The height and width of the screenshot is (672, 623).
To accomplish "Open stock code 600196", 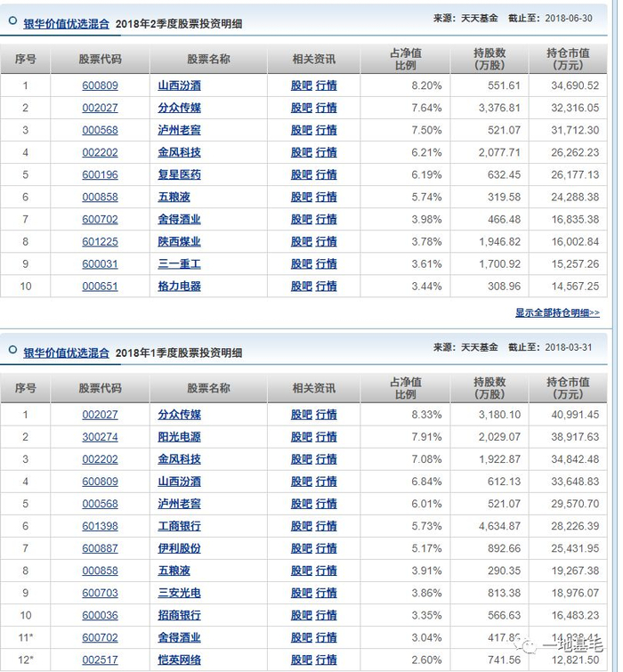I will click(x=100, y=174).
